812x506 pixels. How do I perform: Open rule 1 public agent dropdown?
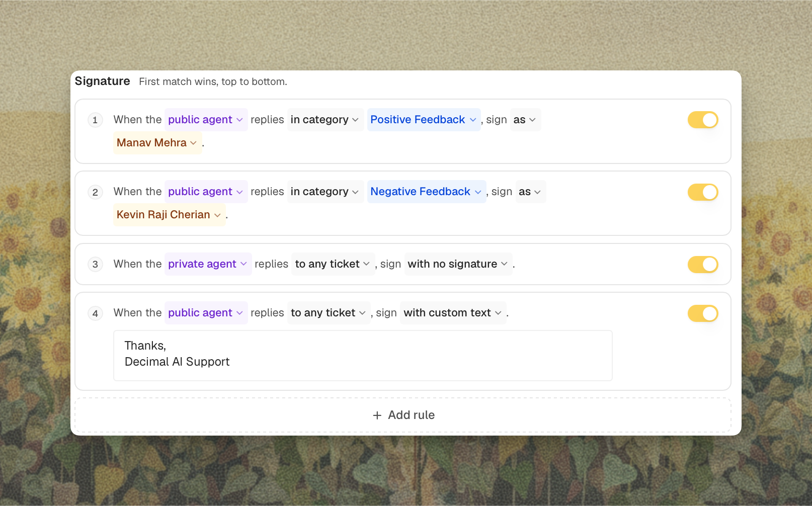[x=206, y=120]
